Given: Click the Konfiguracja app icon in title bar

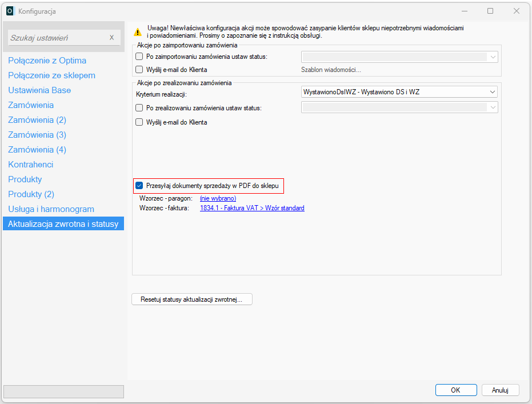Looking at the screenshot, I should pos(10,11).
